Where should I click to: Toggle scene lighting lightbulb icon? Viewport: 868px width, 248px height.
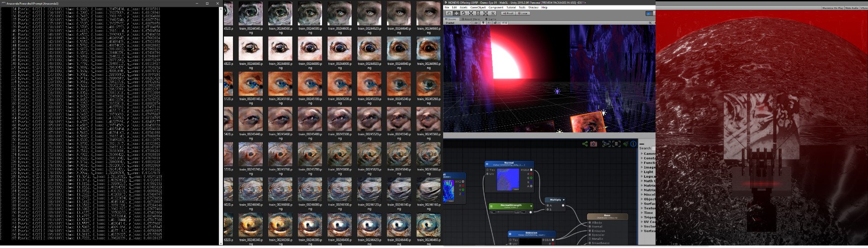coord(483,23)
